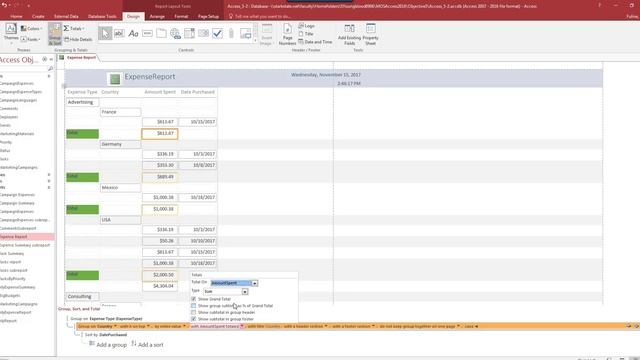Open 'do not keep group together' dropdown

(x=458, y=326)
